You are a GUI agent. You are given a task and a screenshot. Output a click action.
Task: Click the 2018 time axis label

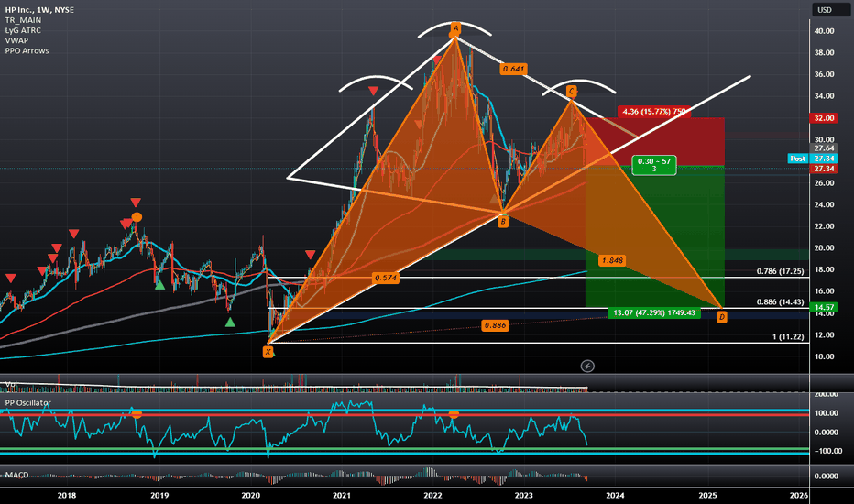tap(67, 495)
